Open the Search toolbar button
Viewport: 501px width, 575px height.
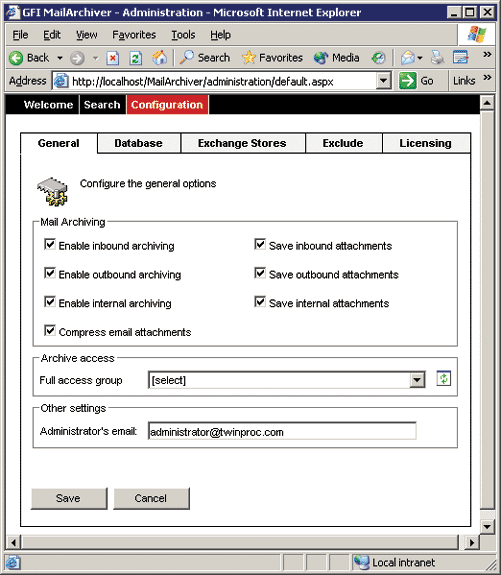point(205,58)
